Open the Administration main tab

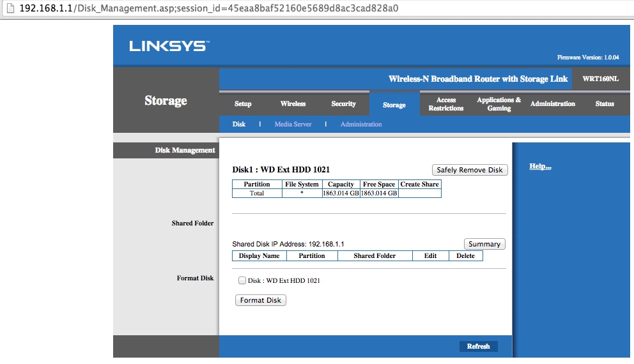[x=553, y=104]
